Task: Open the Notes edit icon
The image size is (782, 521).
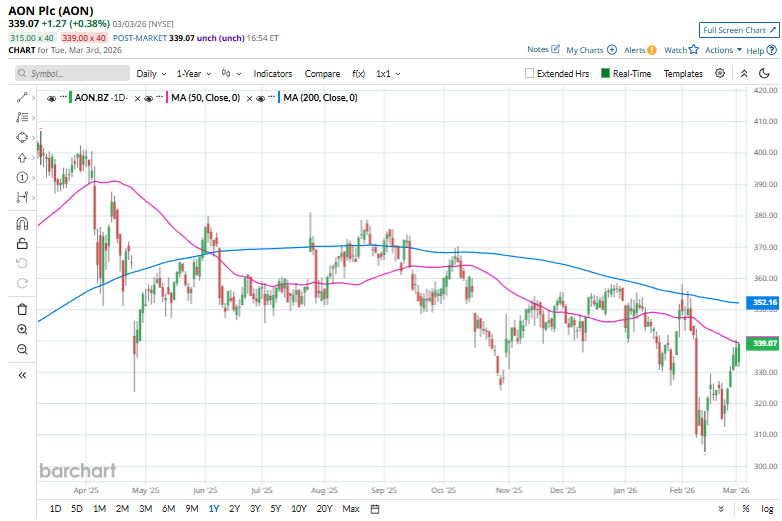Action: point(555,49)
